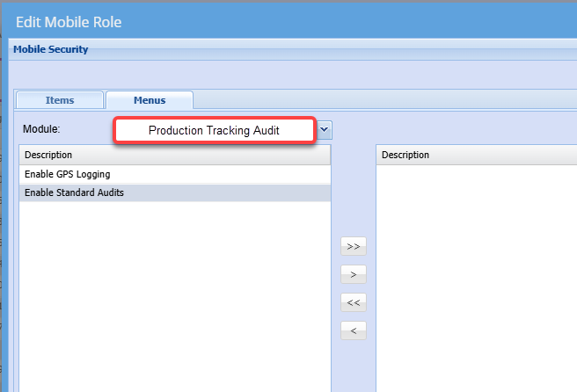Select the Enable Standard Audits row
This screenshot has height=392, width=577.
coord(174,192)
